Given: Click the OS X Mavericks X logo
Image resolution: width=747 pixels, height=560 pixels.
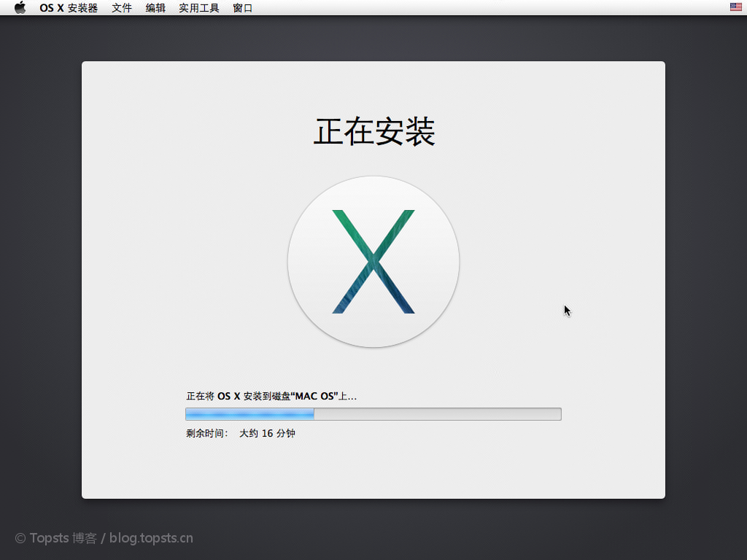Looking at the screenshot, I should (373, 262).
